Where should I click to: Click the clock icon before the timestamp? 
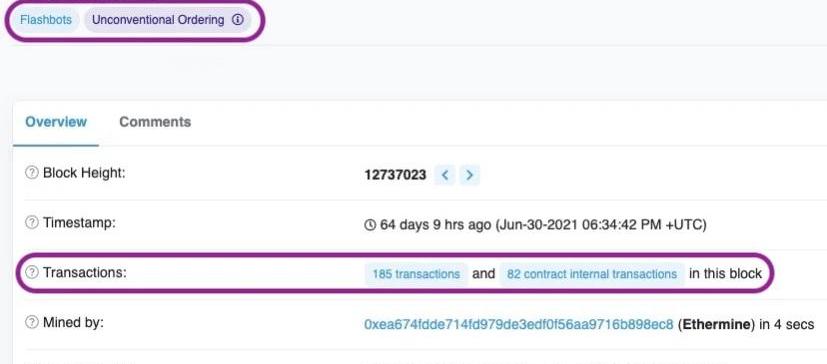click(370, 225)
